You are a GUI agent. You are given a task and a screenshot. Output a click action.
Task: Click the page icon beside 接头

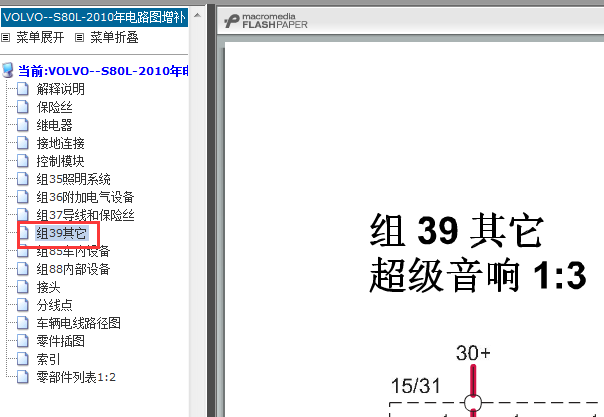[23, 287]
